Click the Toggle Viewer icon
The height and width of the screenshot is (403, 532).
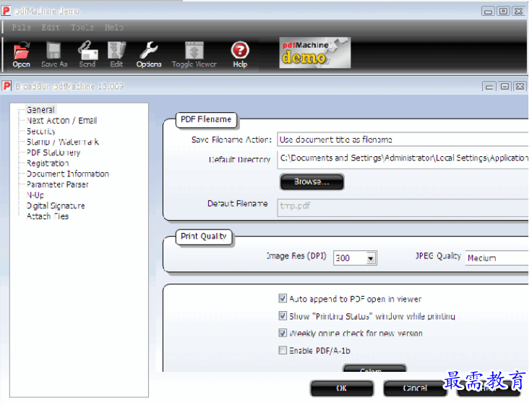(x=194, y=51)
